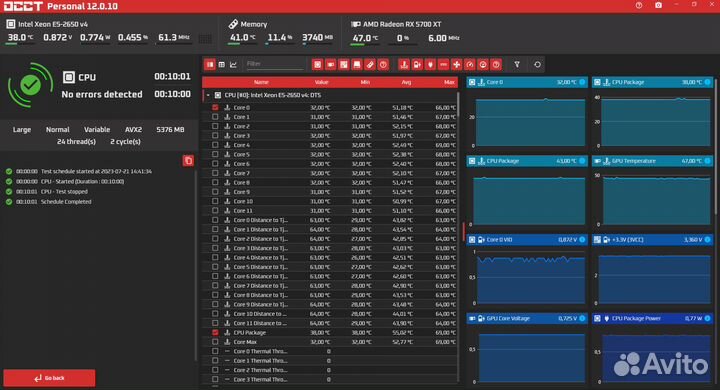720x390 pixels.
Task: Check the Core 11 temperature checkbox
Action: (215, 210)
